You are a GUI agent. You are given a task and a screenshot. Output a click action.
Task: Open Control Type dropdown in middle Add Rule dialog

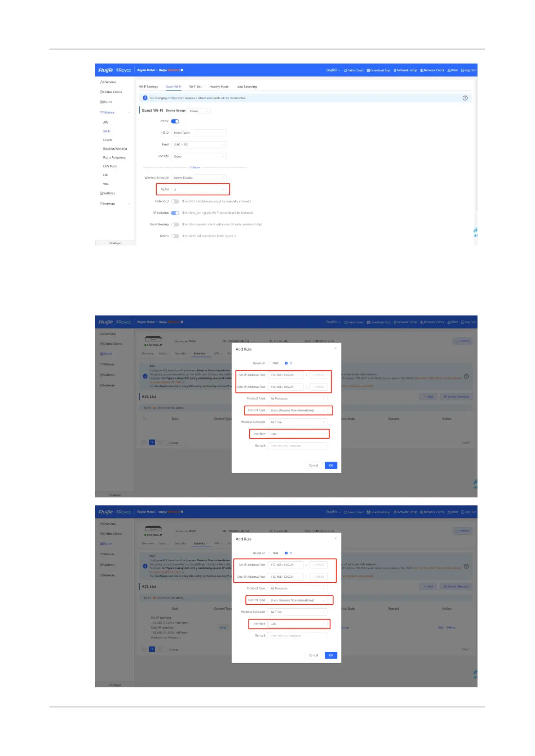point(298,410)
